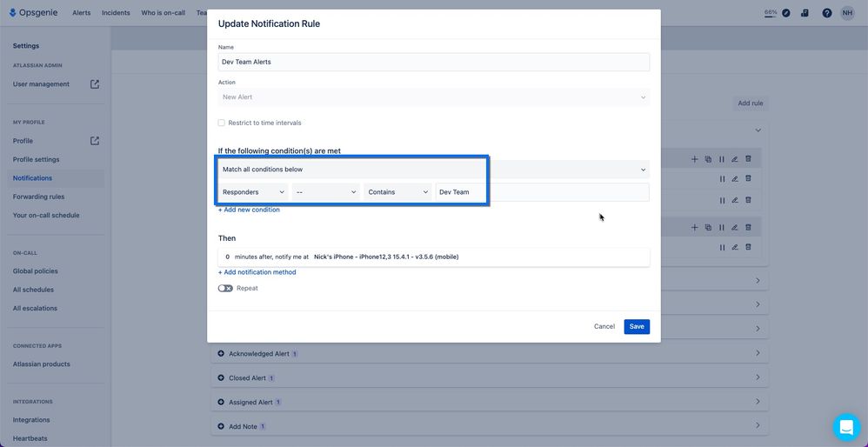Open the Contains operator dropdown
The width and height of the screenshot is (868, 447).
(397, 192)
